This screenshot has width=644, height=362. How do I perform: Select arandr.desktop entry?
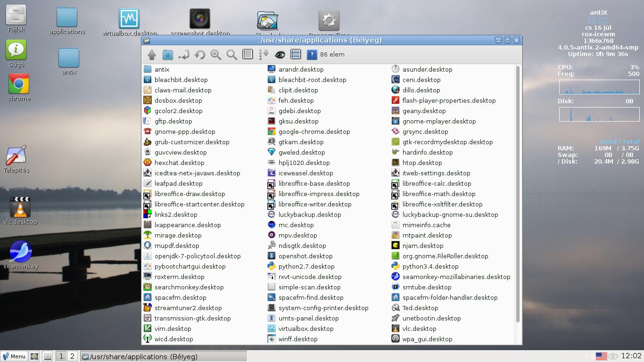coord(296,69)
